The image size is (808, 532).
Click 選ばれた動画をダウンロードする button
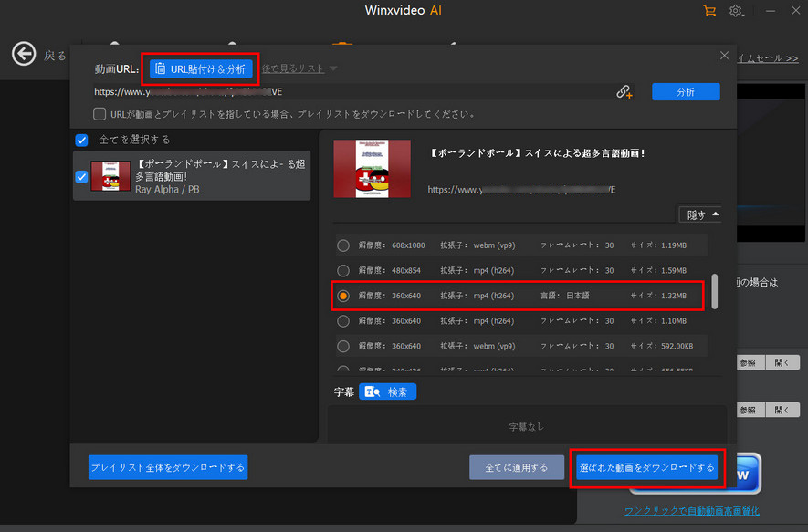[646, 466]
